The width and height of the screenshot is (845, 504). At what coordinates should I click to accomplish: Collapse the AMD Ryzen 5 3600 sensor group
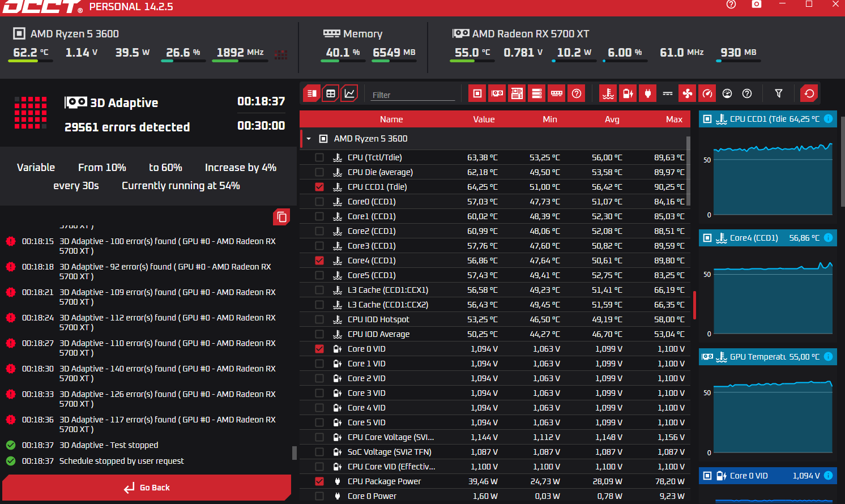(x=309, y=139)
